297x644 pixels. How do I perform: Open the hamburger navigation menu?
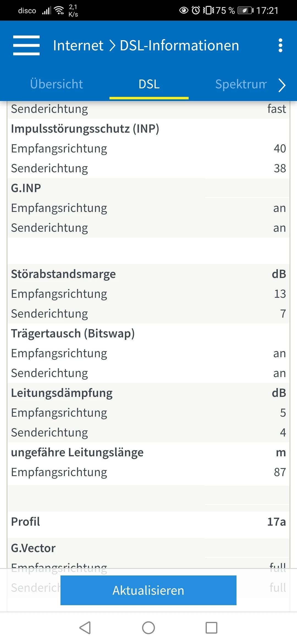[26, 45]
